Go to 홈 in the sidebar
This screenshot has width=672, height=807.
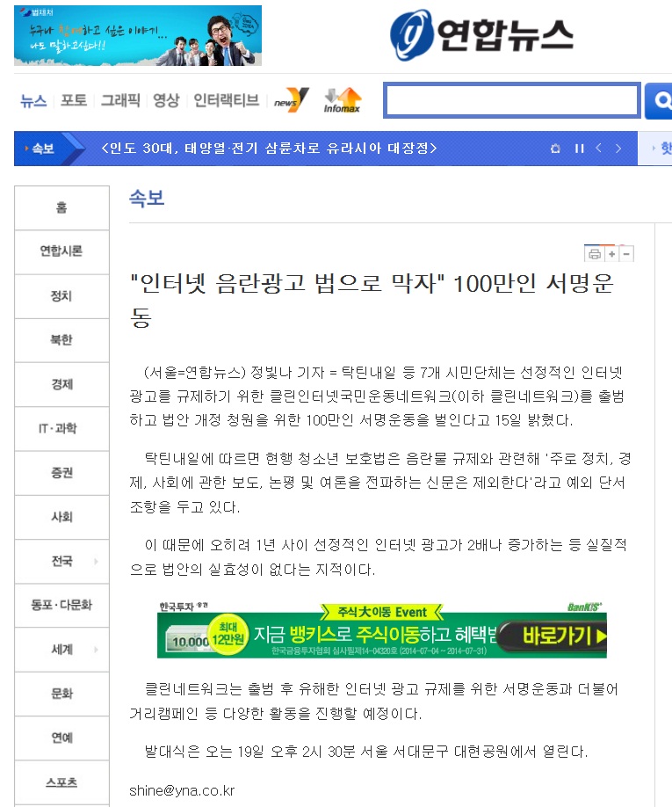pyautogui.click(x=61, y=207)
